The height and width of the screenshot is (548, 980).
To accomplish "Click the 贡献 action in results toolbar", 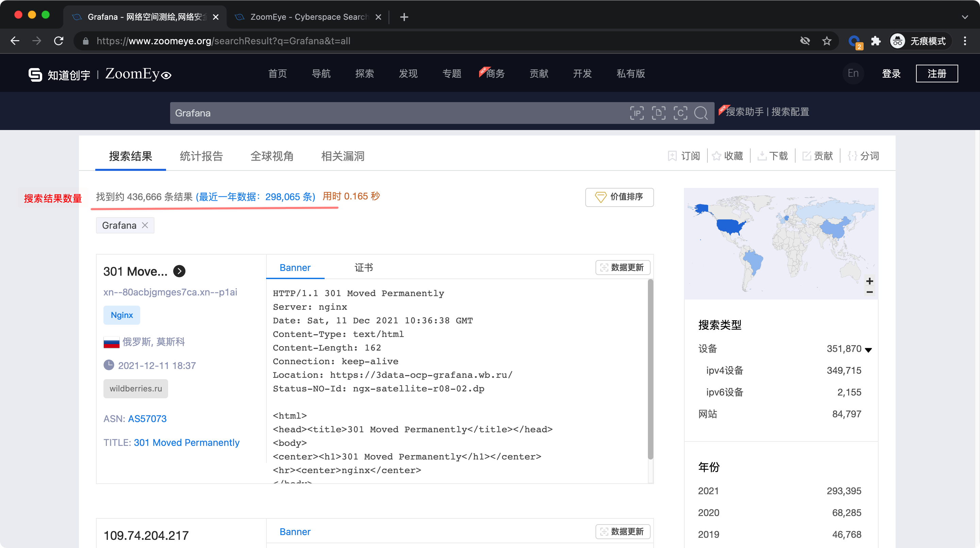I will tap(817, 156).
